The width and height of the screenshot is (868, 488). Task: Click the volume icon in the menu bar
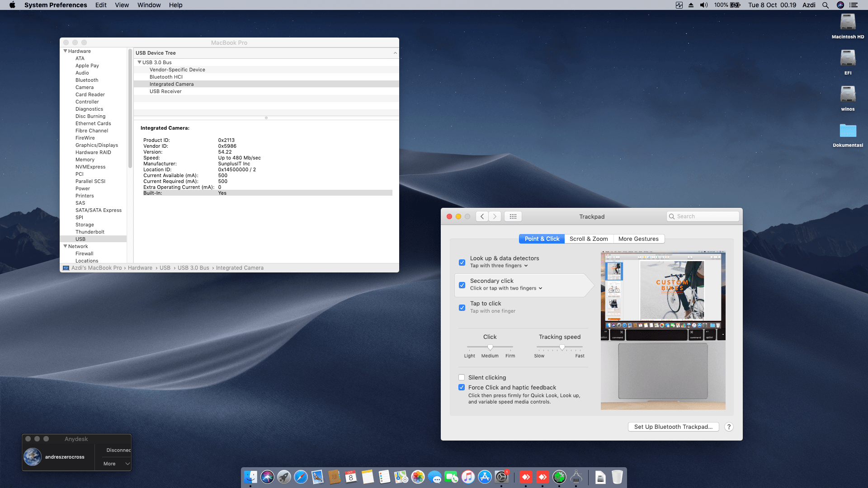tap(703, 5)
